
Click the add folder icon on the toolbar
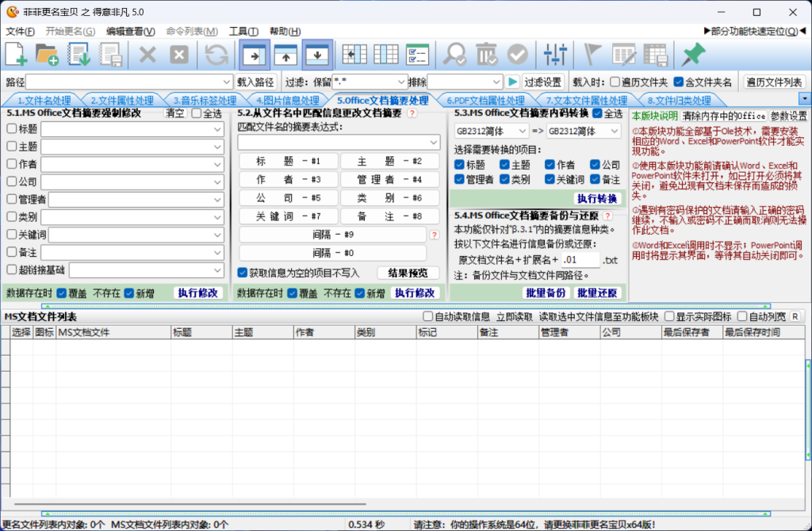48,54
